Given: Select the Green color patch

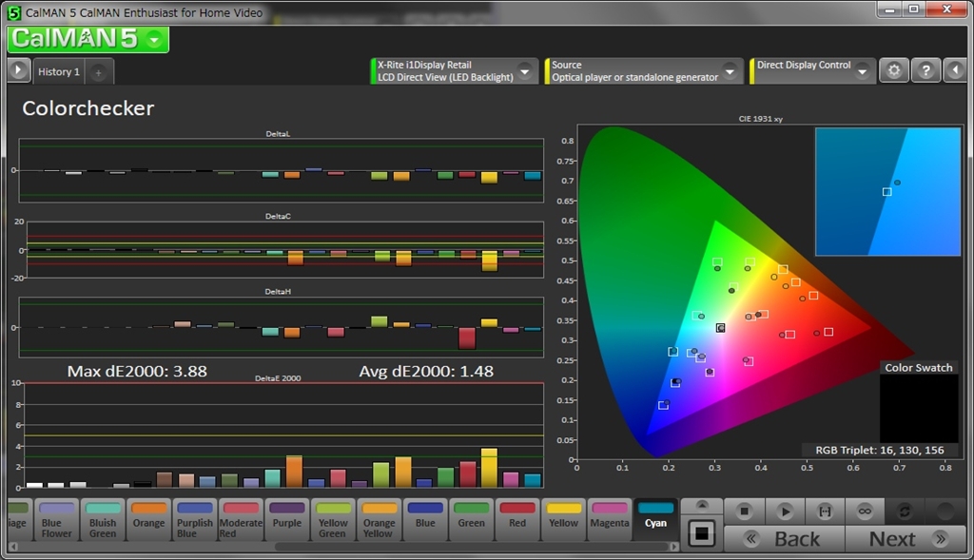Looking at the screenshot, I should pos(471,519).
